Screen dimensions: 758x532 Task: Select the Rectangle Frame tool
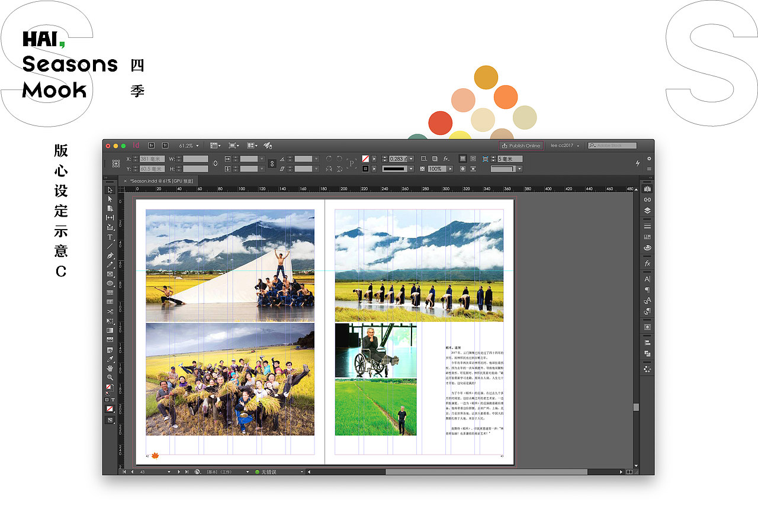110,274
